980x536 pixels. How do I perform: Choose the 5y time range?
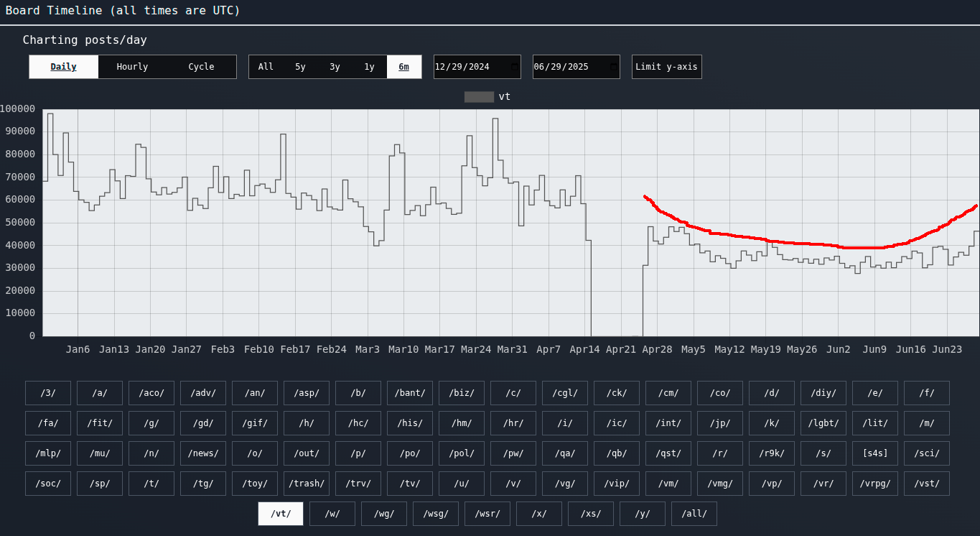[300, 67]
